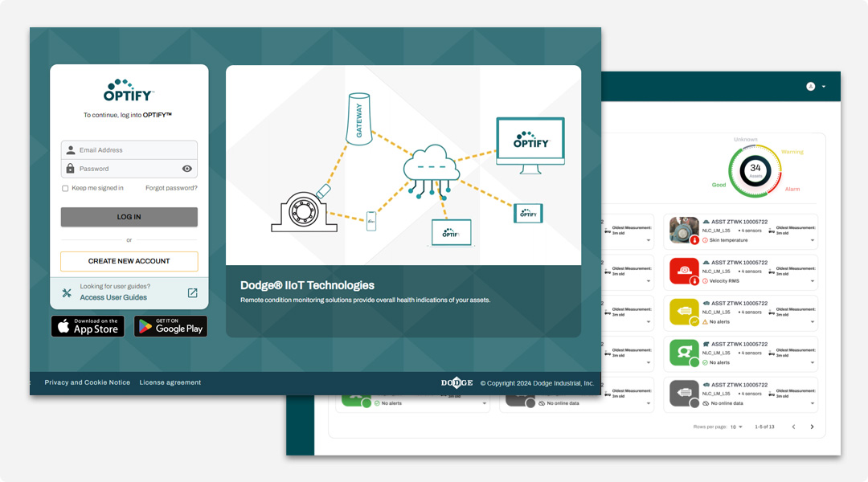Click into the Password field
The height and width of the screenshot is (482, 868).
pos(129,169)
